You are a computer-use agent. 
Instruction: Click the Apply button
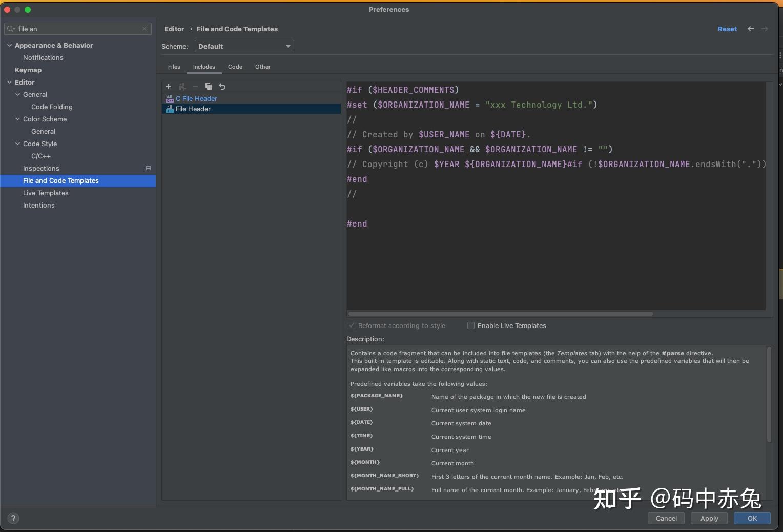coord(709,518)
